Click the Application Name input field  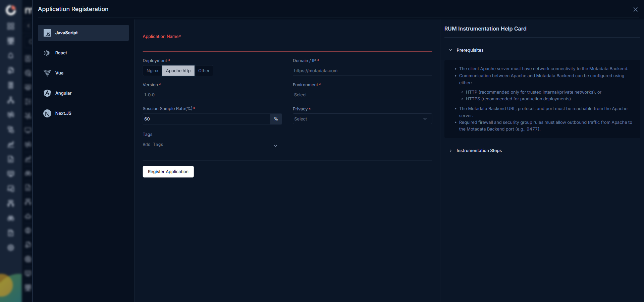pyautogui.click(x=287, y=46)
